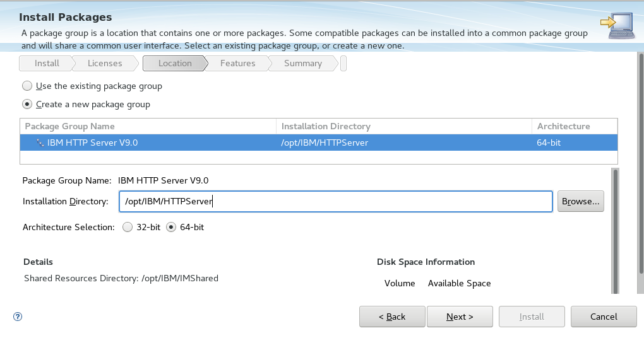Click the Installation Directory text field

pos(335,201)
